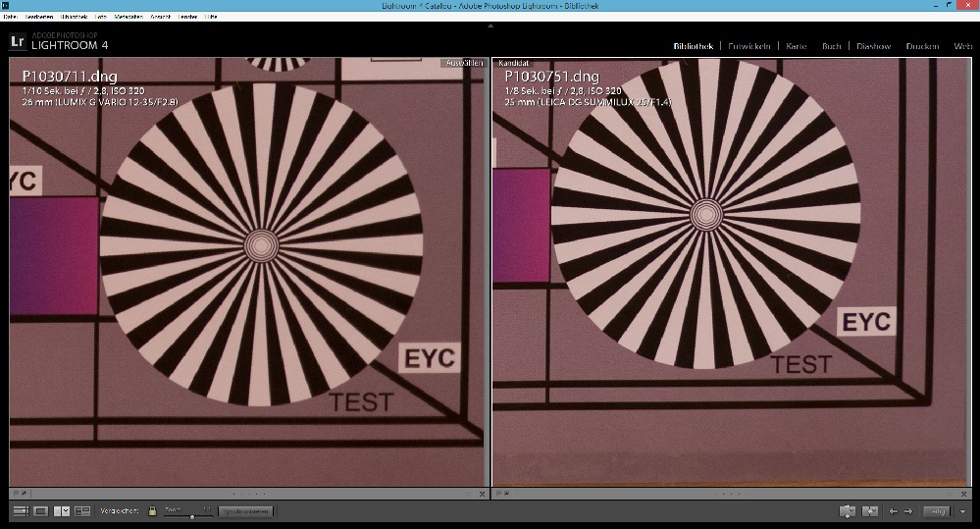Click the badge icon beside left photo flag
980x529 pixels.
tap(24, 494)
